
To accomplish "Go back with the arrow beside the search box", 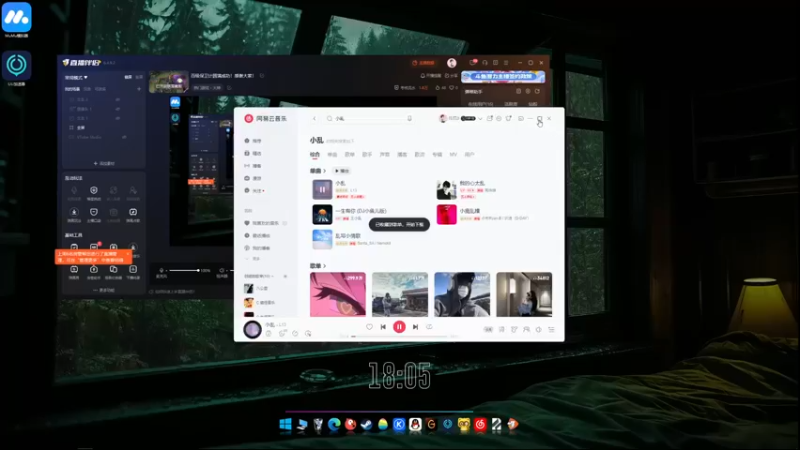I will [x=314, y=118].
